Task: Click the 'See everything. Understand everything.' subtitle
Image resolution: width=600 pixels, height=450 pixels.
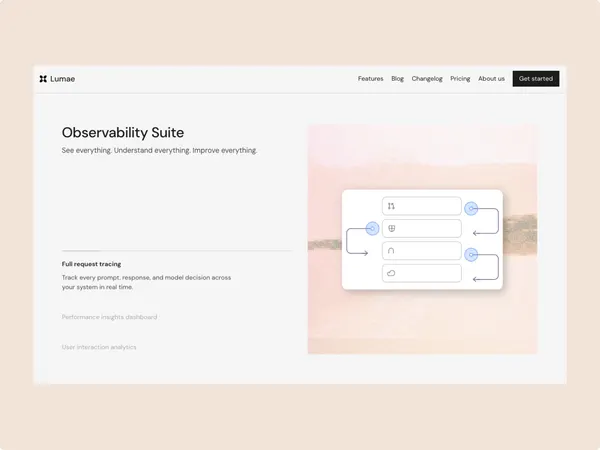Action: click(x=159, y=150)
